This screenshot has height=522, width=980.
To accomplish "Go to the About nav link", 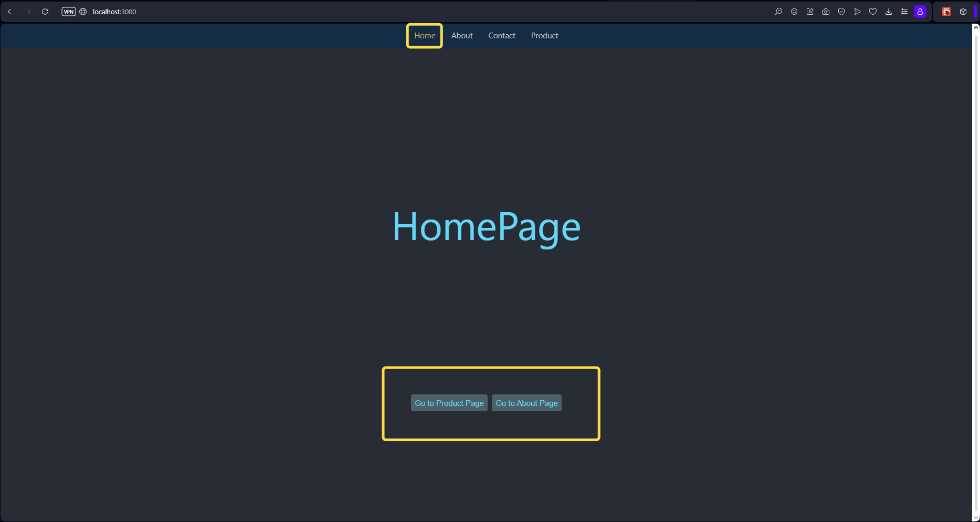I will tap(462, 36).
